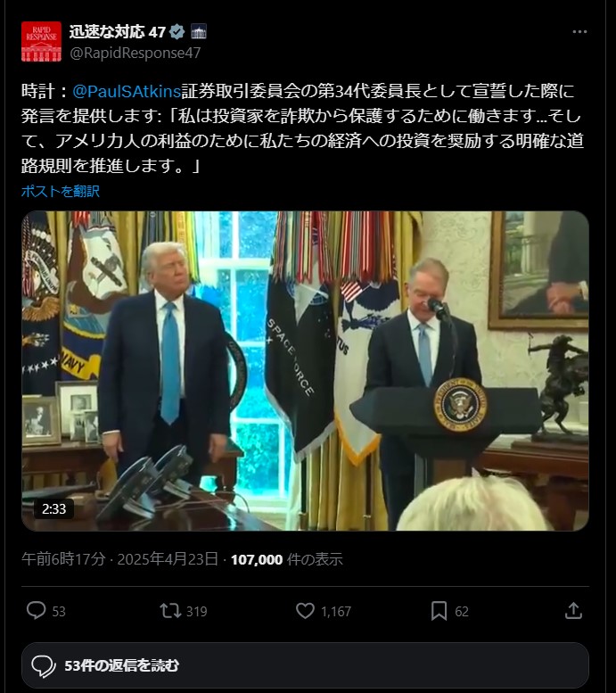This screenshot has height=693, width=616.
Task: Click the reply speech bubble icon
Action: (x=37, y=610)
